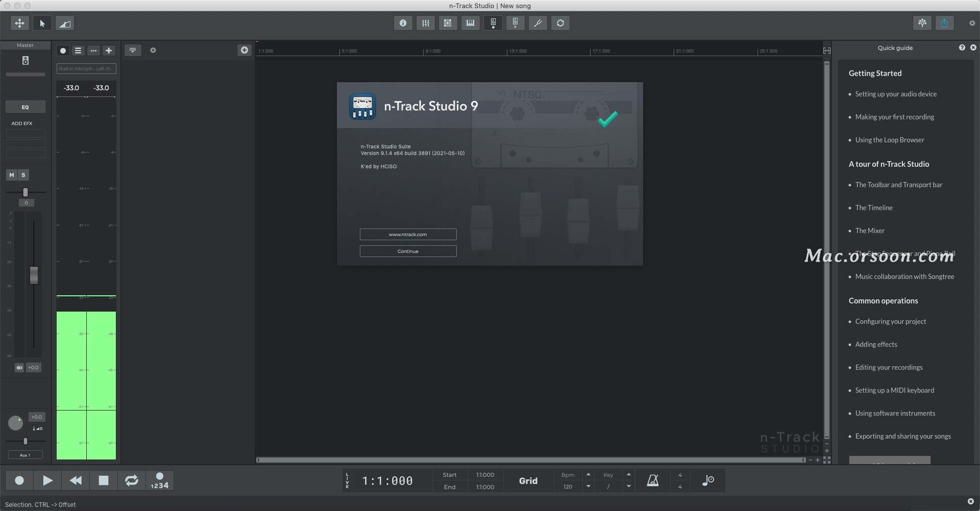Open 'The Mixer' guide topic

coord(870,231)
